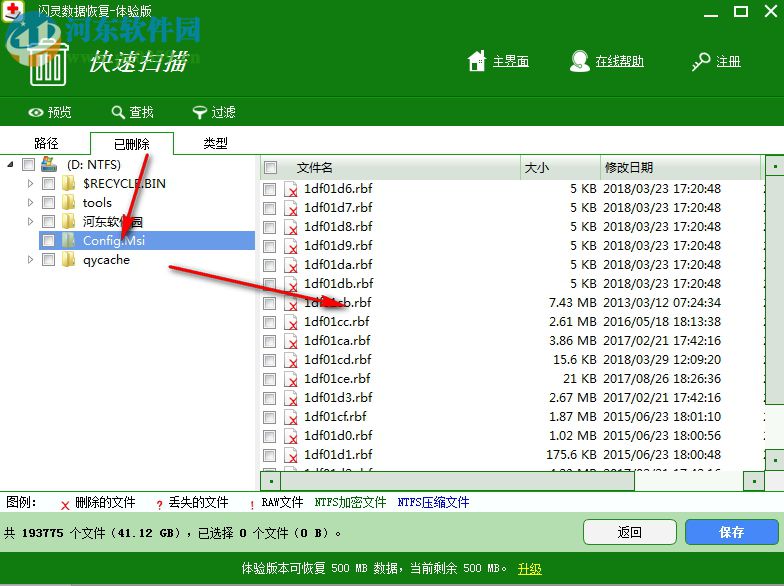Check the $RECYCLE.BIN folder checkbox
The width and height of the screenshot is (784, 586).
pyautogui.click(x=48, y=184)
